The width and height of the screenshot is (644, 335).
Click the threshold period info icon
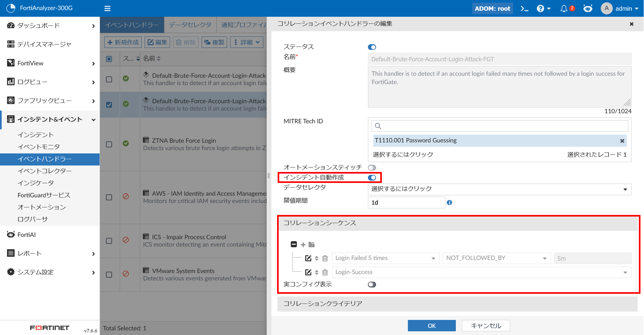(449, 202)
